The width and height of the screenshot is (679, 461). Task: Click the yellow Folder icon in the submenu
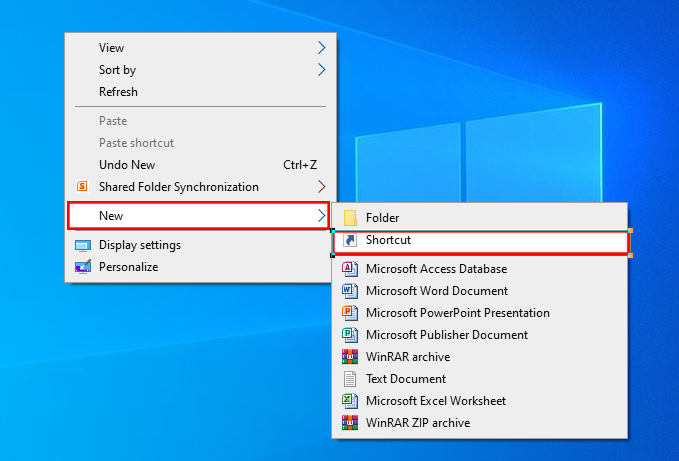350,218
